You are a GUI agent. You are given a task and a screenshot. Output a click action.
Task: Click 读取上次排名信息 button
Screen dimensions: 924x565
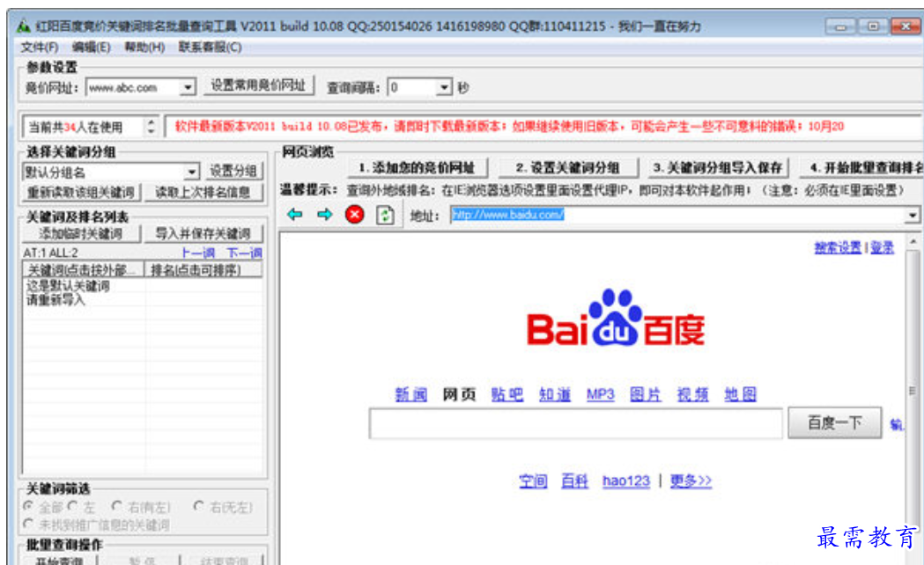(203, 193)
